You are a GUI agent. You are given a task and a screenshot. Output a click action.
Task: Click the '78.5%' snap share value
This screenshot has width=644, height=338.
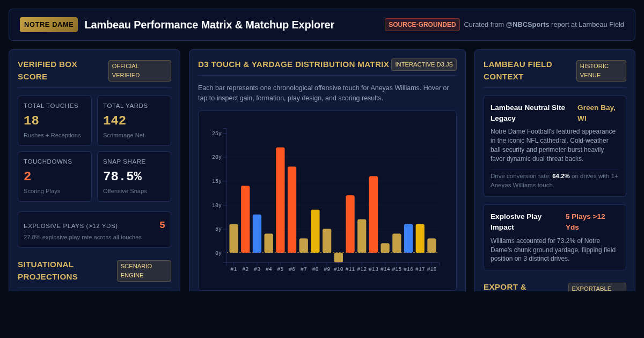[x=122, y=177]
